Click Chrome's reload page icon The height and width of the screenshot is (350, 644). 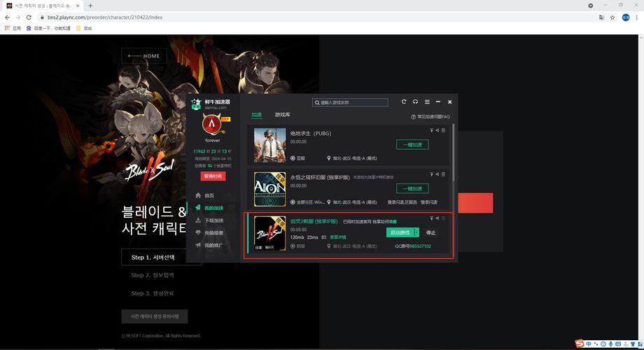pyautogui.click(x=29, y=17)
